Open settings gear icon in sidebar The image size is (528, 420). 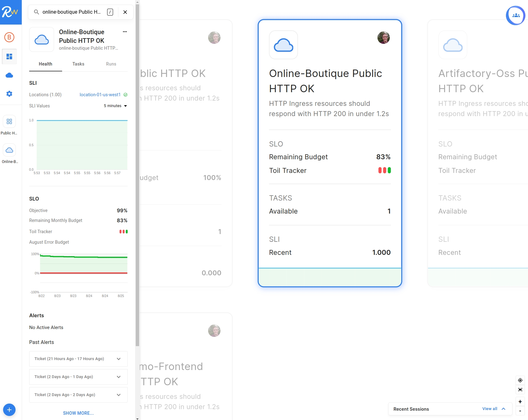tap(9, 94)
